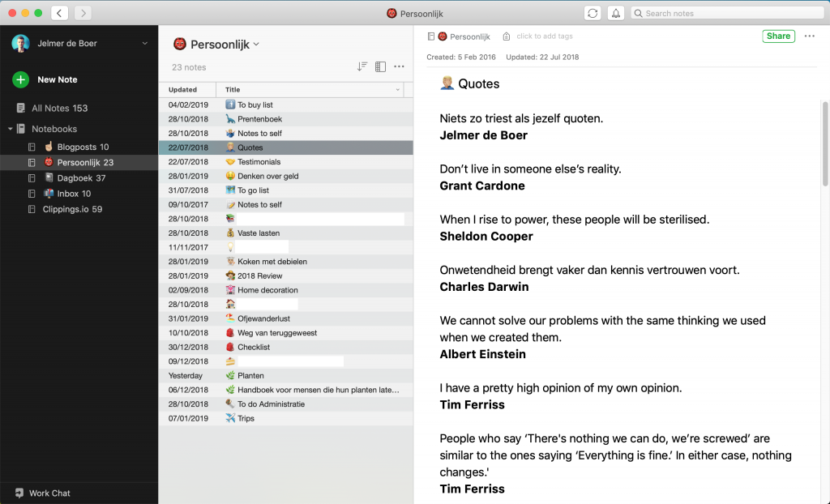Viewport: 830px width, 504px height.
Task: Open Notes to self dated 28/10/2018
Action: click(286, 134)
